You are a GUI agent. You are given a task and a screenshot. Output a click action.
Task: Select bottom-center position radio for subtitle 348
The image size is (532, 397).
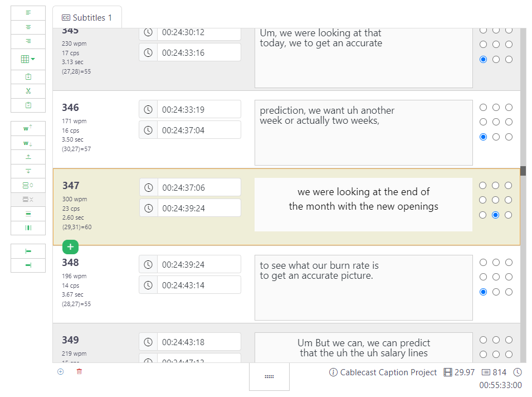(496, 292)
